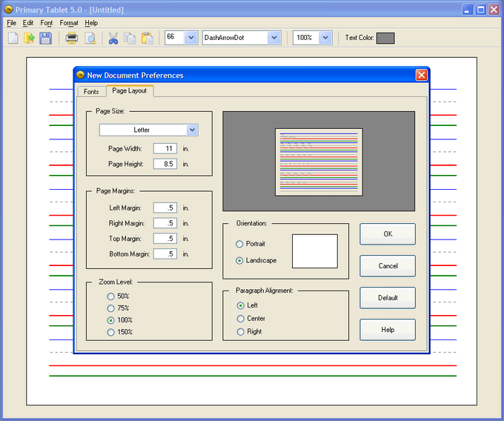Image resolution: width=504 pixels, height=421 pixels.
Task: Click the Save floppy disk icon
Action: click(x=46, y=38)
